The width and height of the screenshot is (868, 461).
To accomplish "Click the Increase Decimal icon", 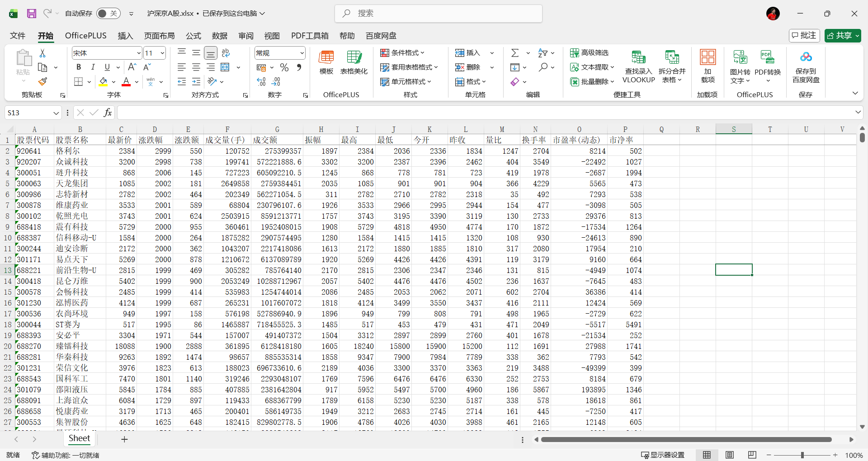I will coord(261,82).
